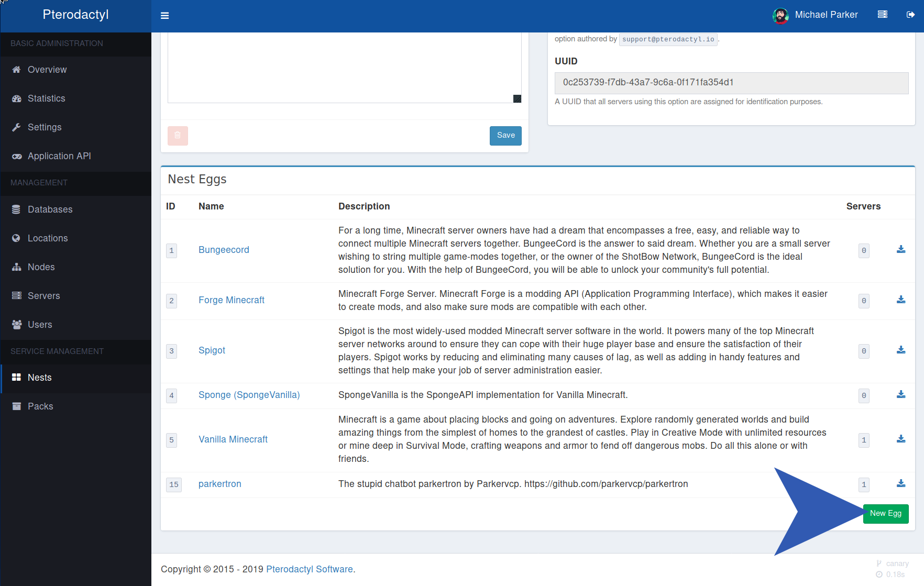Click the red trash delete button
The width and height of the screenshot is (924, 586).
point(178,136)
